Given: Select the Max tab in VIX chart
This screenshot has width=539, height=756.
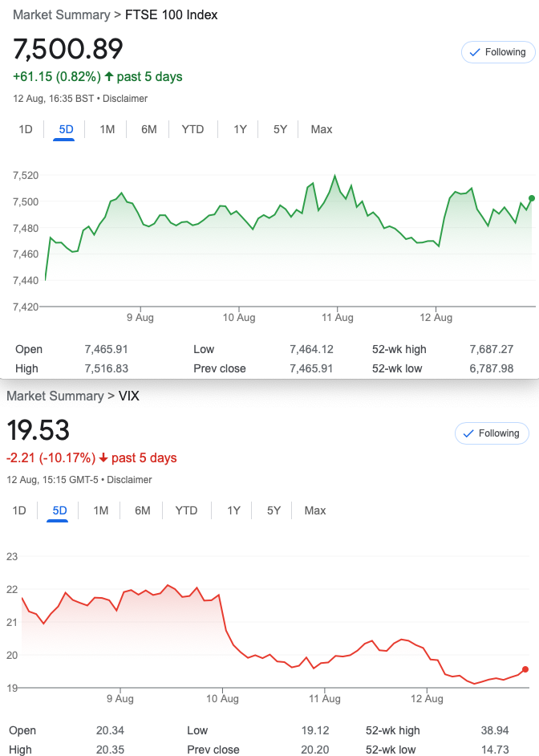Looking at the screenshot, I should 315,510.
